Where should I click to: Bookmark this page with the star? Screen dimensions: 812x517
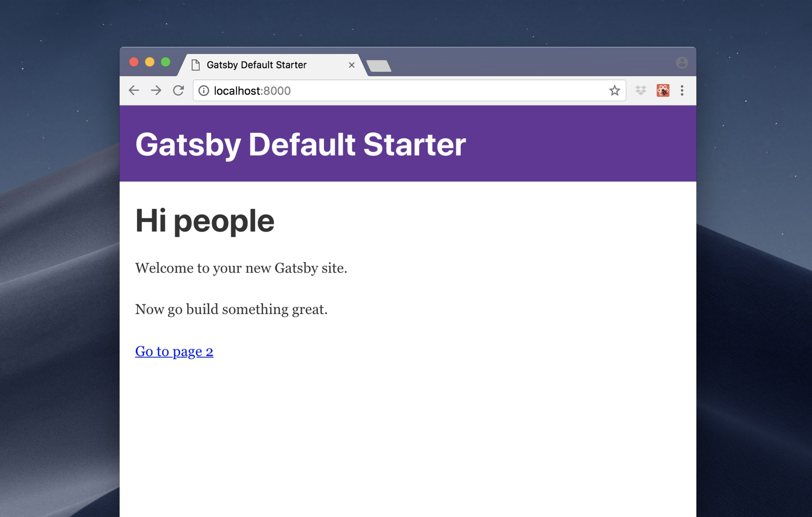click(x=614, y=90)
